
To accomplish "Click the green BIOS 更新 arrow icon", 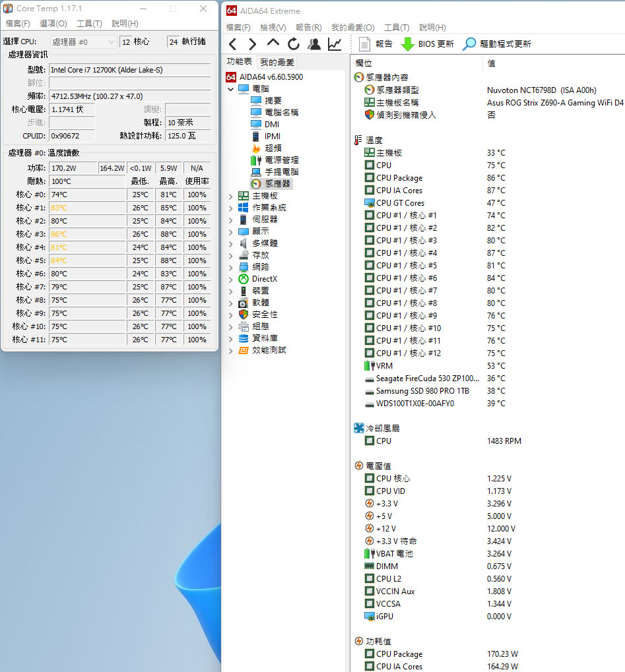I will point(407,44).
